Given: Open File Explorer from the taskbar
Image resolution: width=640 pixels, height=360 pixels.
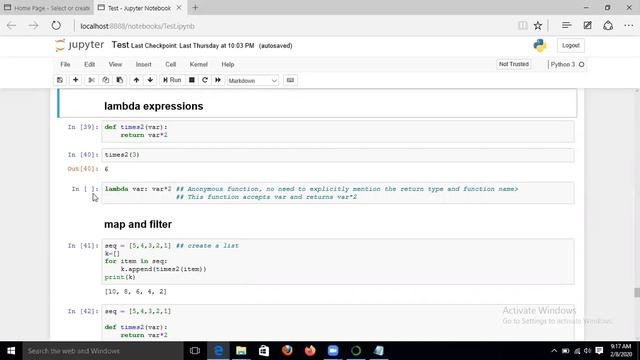Looking at the screenshot, I should (241, 351).
